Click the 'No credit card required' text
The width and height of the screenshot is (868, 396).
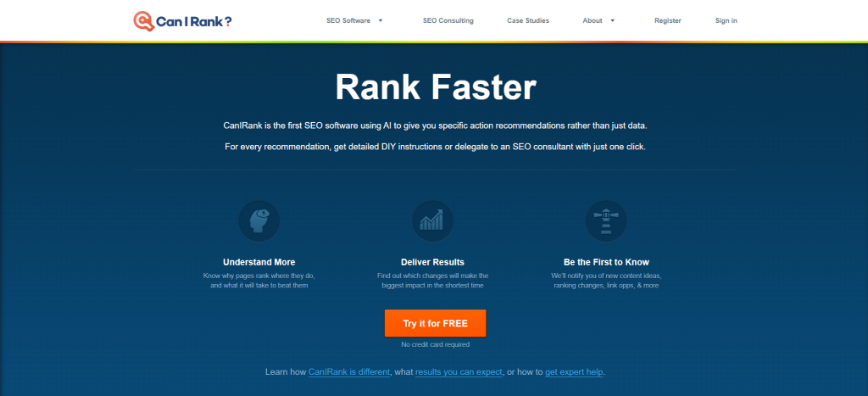tap(435, 344)
